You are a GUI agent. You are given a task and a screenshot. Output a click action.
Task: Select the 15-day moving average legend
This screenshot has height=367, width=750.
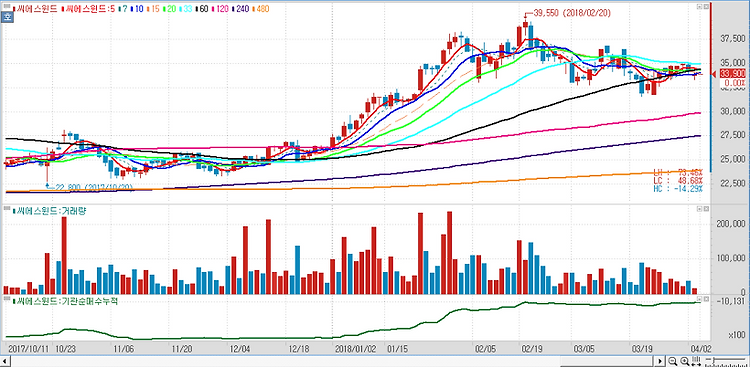(153, 9)
